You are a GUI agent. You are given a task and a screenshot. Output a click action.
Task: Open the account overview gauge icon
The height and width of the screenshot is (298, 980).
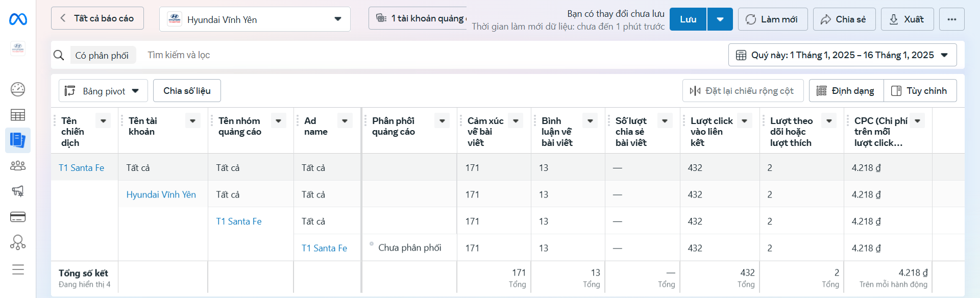18,89
